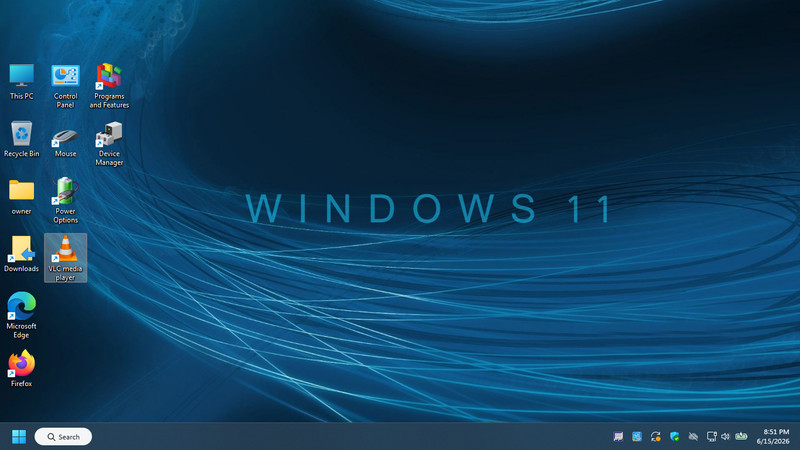Select the VLC media player shortcut

(65, 258)
